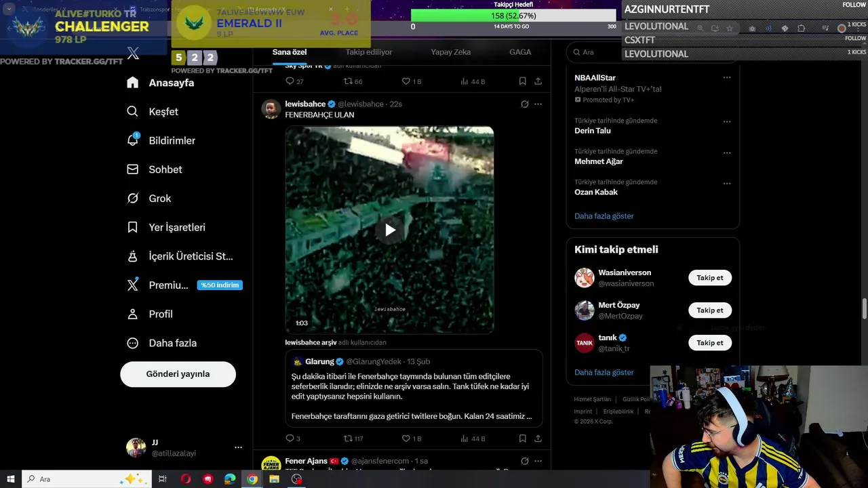The image size is (868, 488).
Task: Open more options on the Fener Ajans post
Action: pyautogui.click(x=538, y=461)
